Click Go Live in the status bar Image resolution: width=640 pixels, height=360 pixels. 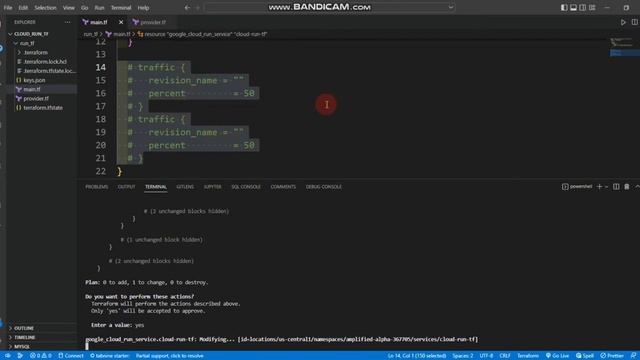pos(557,356)
